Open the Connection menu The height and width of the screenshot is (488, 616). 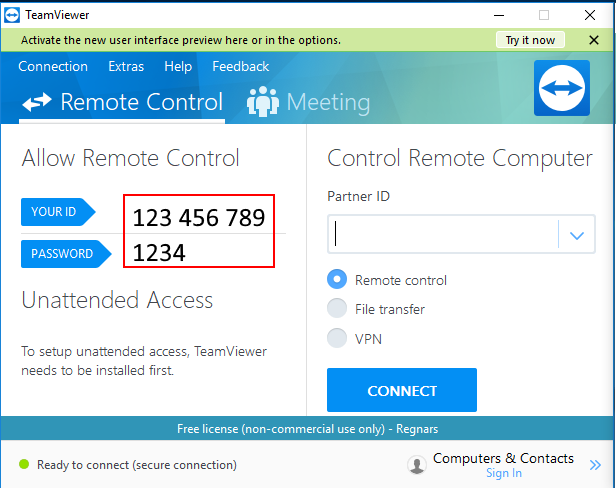tap(53, 66)
